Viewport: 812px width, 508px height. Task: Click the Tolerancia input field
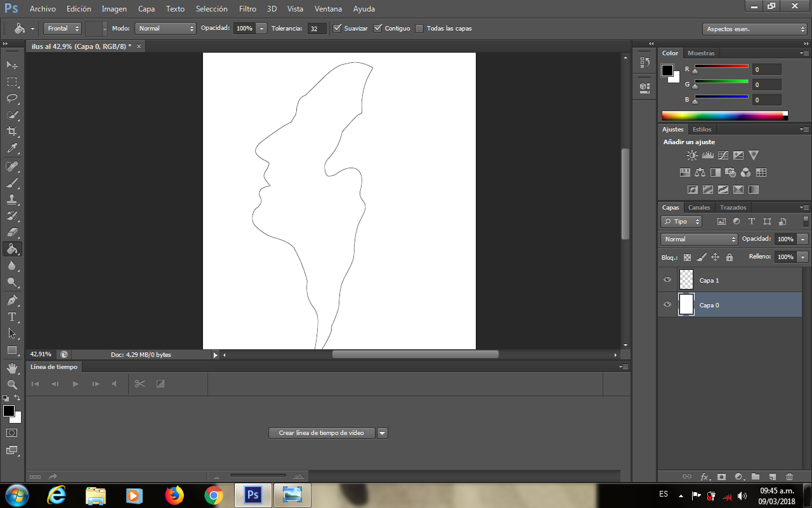[317, 29]
